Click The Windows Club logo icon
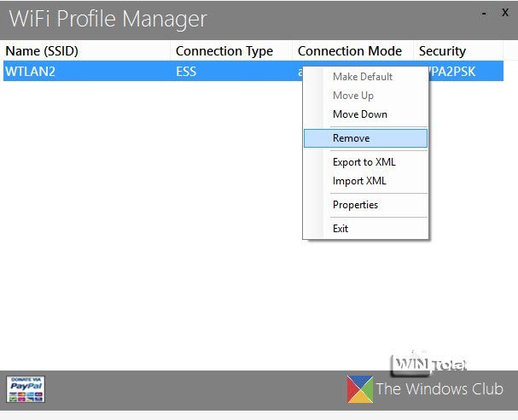The image size is (518, 420). tap(359, 388)
